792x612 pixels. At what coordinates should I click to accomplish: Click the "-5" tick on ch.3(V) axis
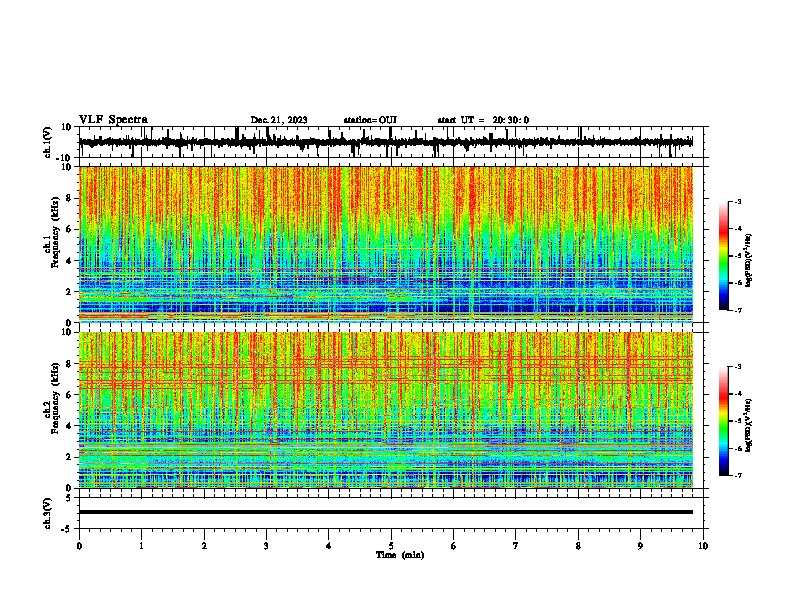point(68,529)
